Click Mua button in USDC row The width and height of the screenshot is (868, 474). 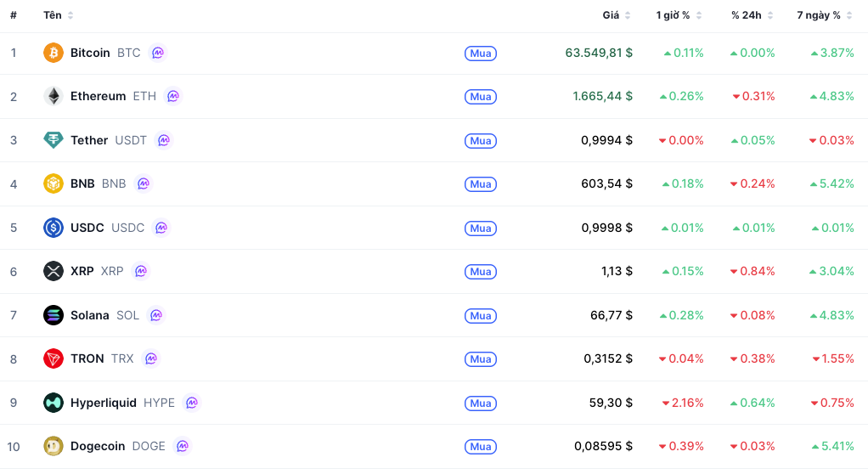[481, 229]
